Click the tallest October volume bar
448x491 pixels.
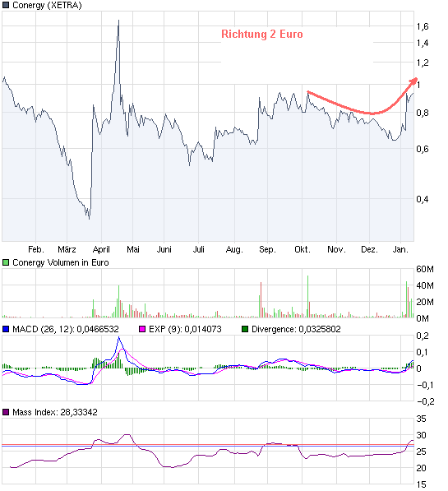tap(307, 297)
